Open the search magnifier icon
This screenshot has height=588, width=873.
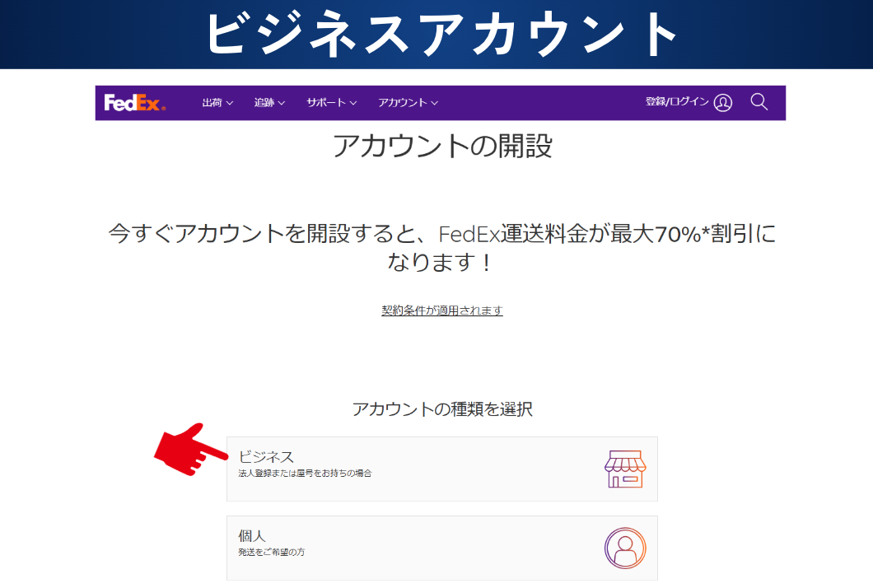[759, 102]
